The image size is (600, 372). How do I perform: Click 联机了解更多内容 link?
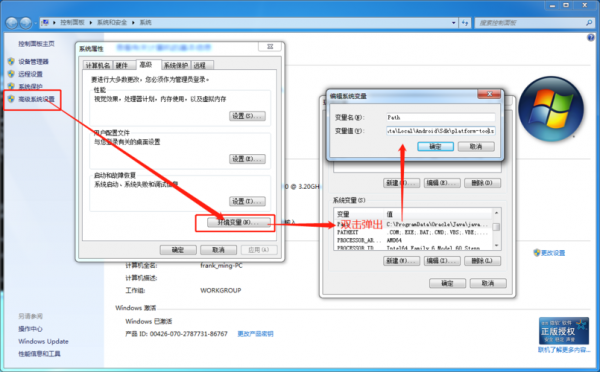[564, 350]
